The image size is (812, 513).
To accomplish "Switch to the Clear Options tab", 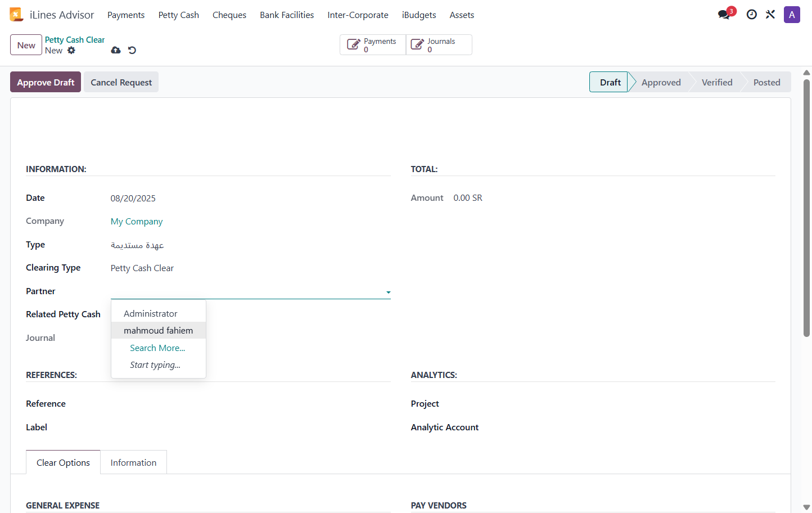I will pyautogui.click(x=63, y=462).
